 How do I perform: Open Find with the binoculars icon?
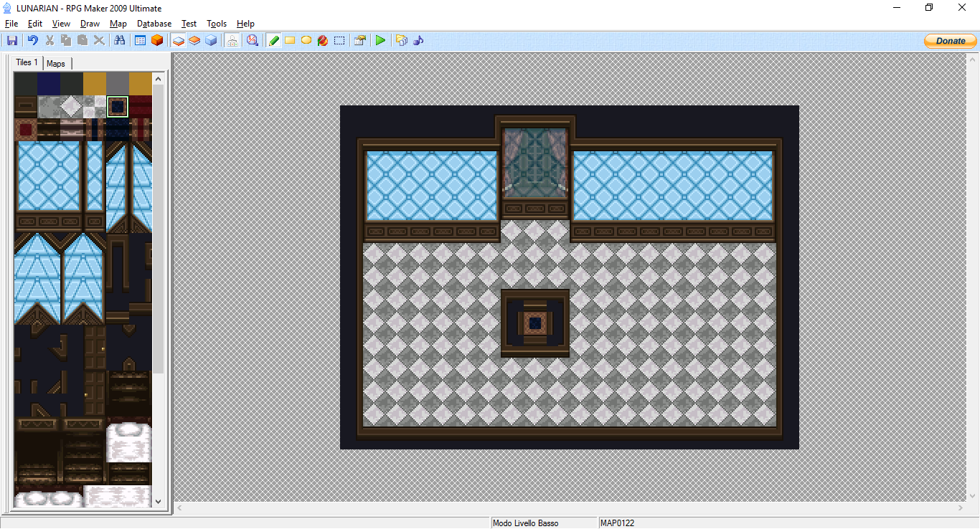click(118, 41)
